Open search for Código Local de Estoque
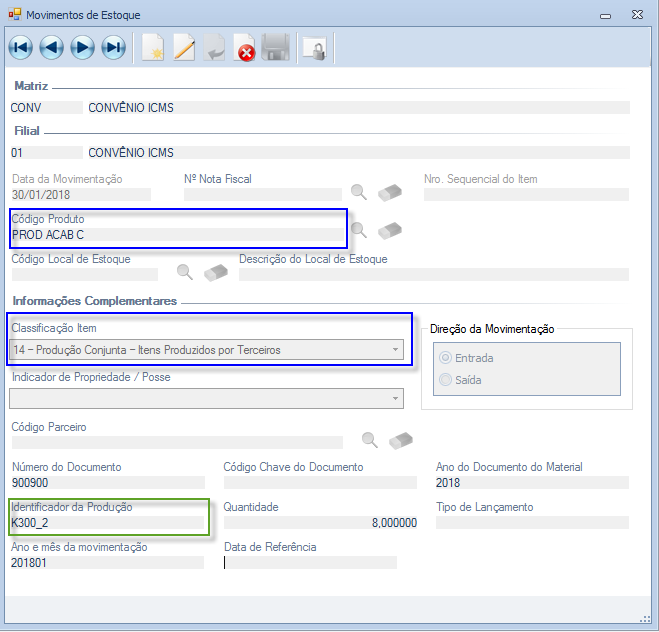 point(184,271)
